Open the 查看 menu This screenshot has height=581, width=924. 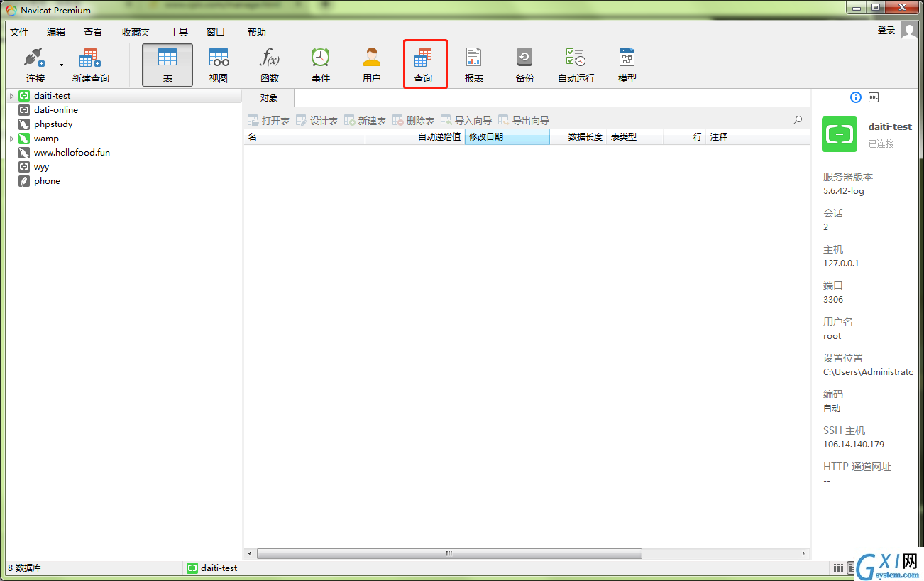coord(93,32)
